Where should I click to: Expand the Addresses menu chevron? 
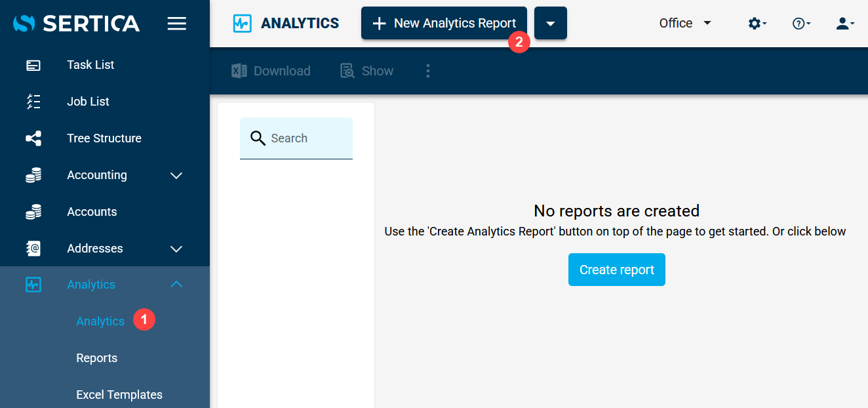[x=176, y=249]
